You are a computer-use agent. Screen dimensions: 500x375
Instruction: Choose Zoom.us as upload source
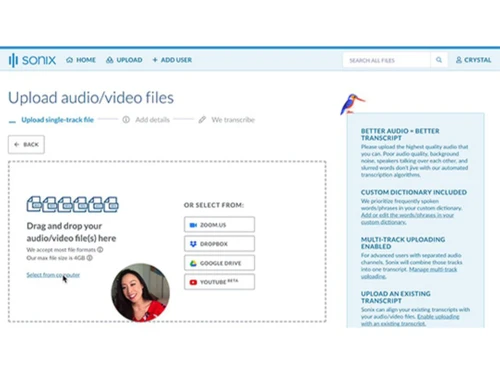coord(219,225)
